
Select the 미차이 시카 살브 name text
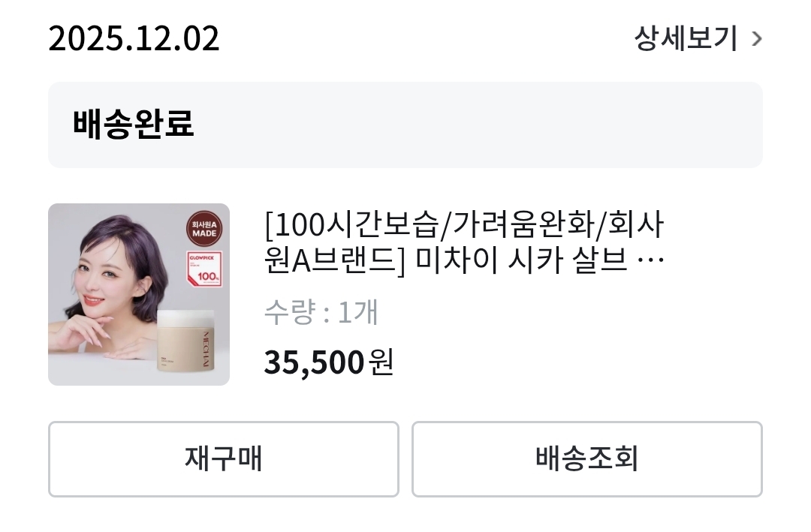pos(521,260)
